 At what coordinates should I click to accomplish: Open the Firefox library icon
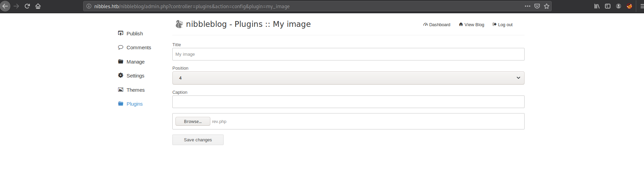[597, 6]
